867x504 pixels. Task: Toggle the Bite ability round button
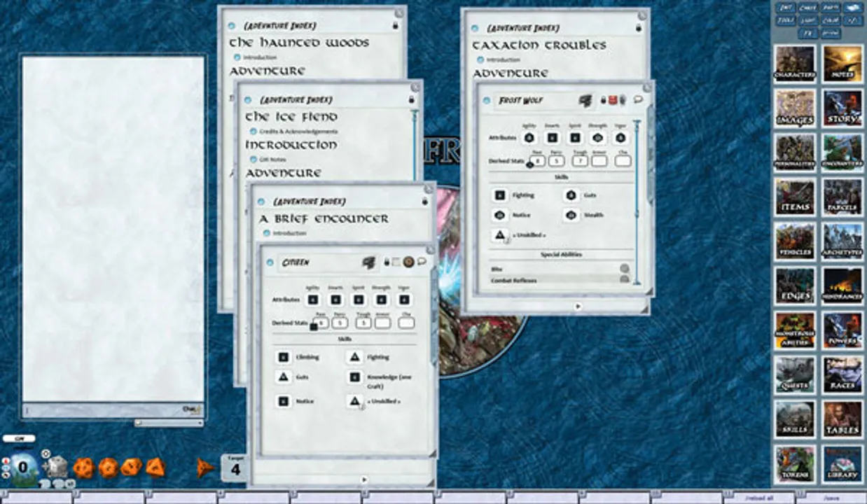click(624, 269)
